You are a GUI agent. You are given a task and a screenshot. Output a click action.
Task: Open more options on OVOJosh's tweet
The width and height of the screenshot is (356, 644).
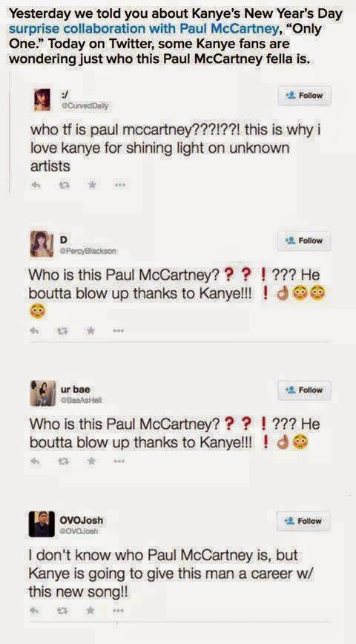point(119,611)
